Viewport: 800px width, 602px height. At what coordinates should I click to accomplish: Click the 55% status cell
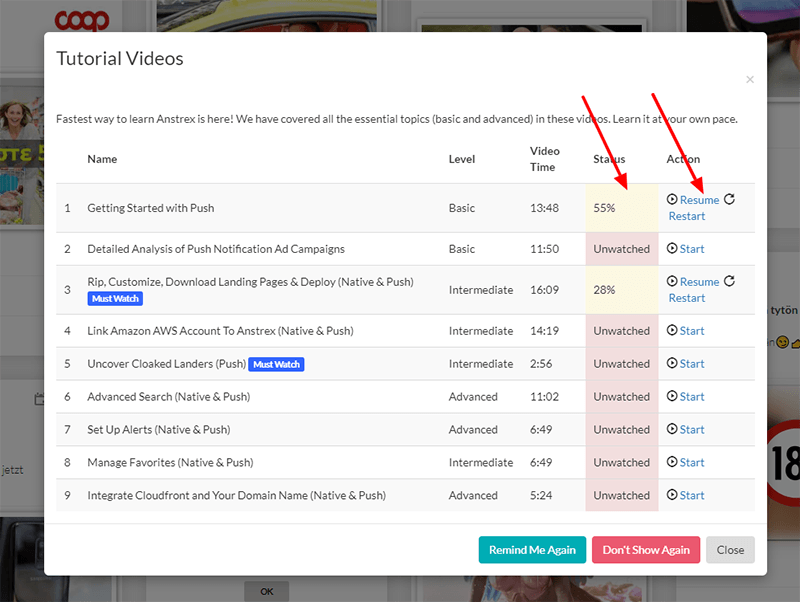[622, 208]
